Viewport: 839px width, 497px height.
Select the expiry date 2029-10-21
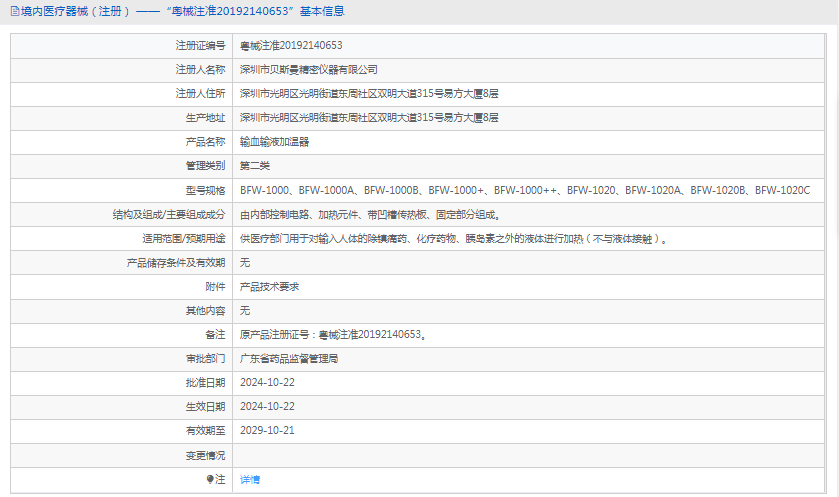(x=267, y=431)
